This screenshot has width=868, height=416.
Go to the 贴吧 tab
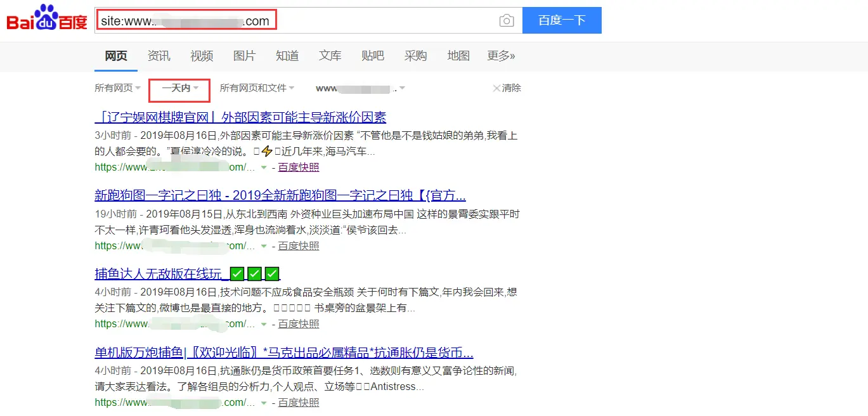tap(373, 56)
